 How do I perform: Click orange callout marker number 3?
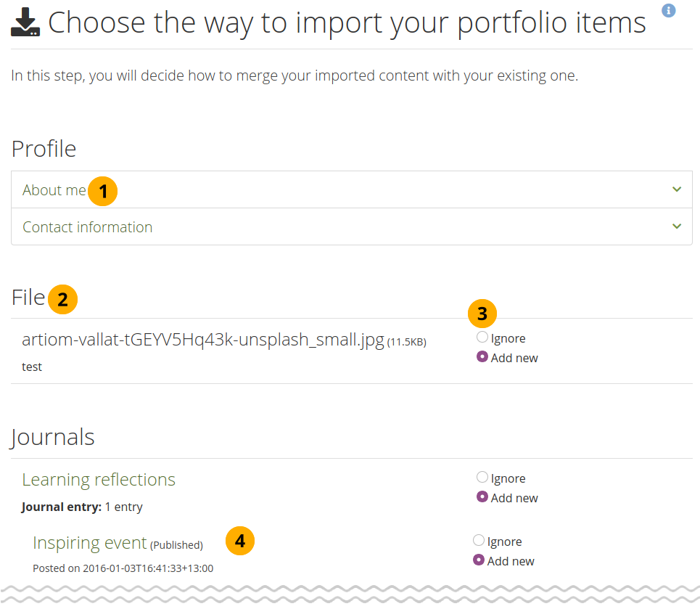[482, 314]
